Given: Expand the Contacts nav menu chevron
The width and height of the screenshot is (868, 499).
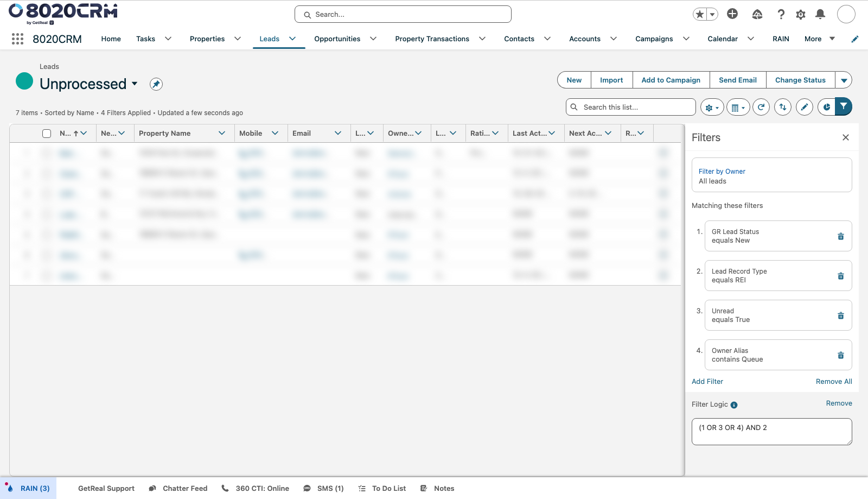Looking at the screenshot, I should coord(547,39).
